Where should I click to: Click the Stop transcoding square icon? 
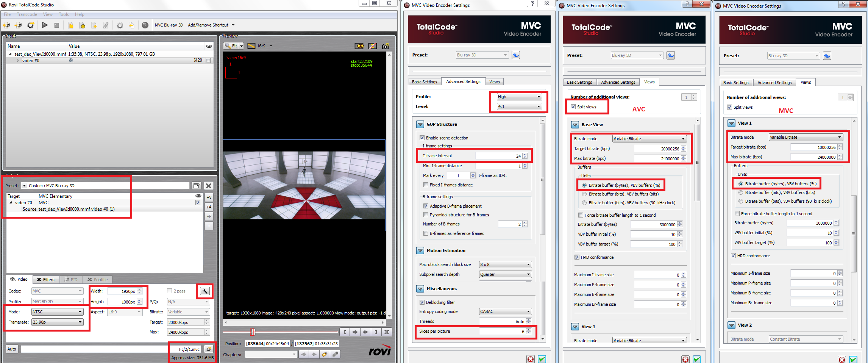pyautogui.click(x=57, y=25)
